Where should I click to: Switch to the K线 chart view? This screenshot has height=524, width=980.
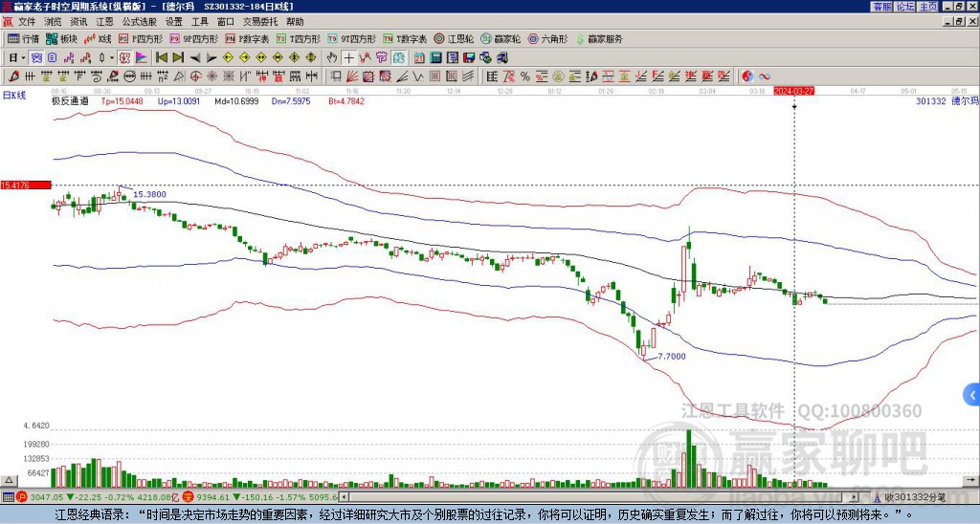[x=98, y=38]
